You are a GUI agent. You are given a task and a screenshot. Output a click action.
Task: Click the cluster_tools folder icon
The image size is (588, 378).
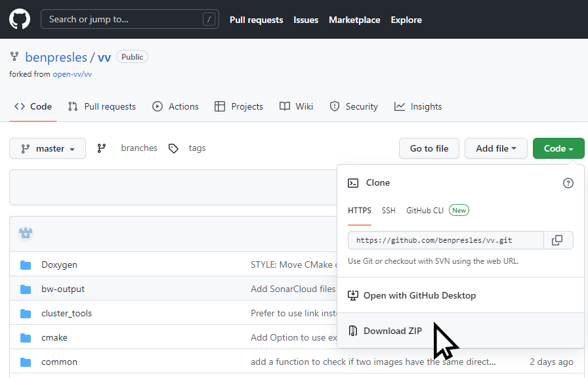(26, 314)
